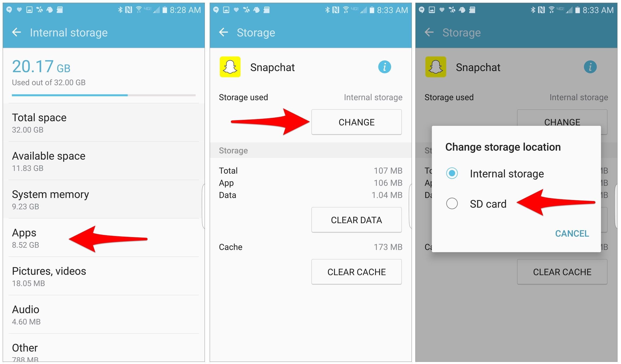The height and width of the screenshot is (364, 621).
Task: Open Apps storage category
Action: click(43, 238)
